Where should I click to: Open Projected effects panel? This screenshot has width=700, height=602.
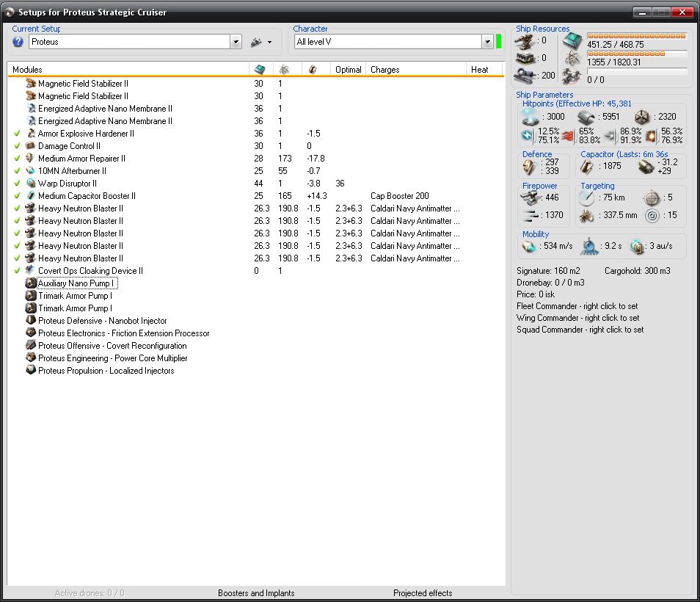(x=423, y=593)
